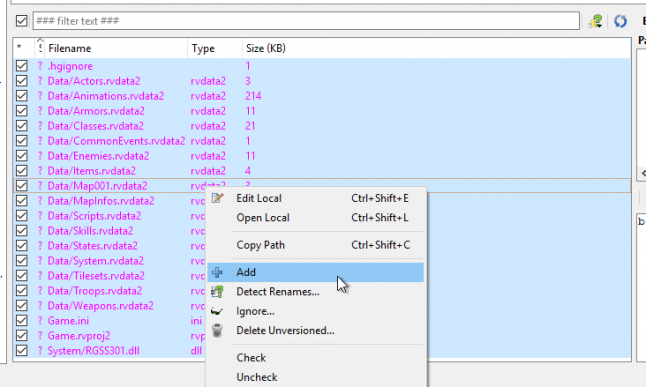
Task: Select the Data/Troops.rvdata2 file name
Action: pyautogui.click(x=95, y=291)
